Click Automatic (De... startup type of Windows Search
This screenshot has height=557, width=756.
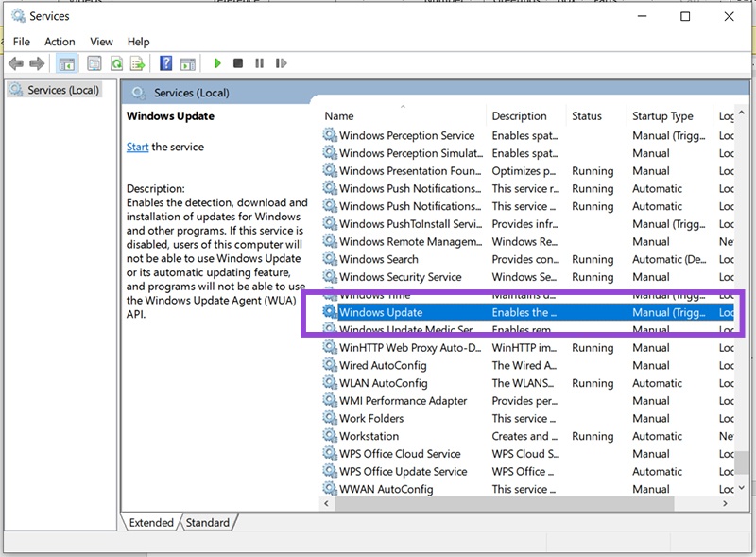pyautogui.click(x=669, y=259)
